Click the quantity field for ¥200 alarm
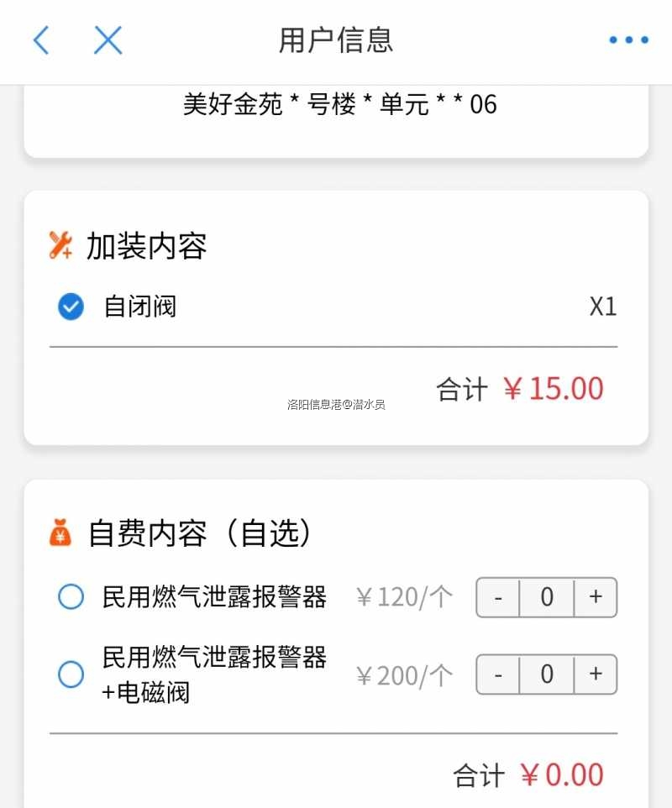672x808 pixels. (547, 674)
